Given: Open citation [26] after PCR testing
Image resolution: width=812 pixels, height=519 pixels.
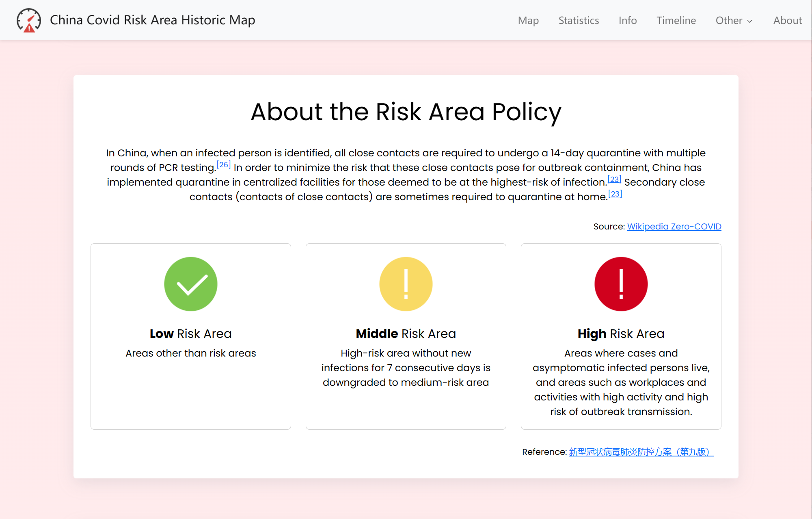Looking at the screenshot, I should tap(224, 164).
